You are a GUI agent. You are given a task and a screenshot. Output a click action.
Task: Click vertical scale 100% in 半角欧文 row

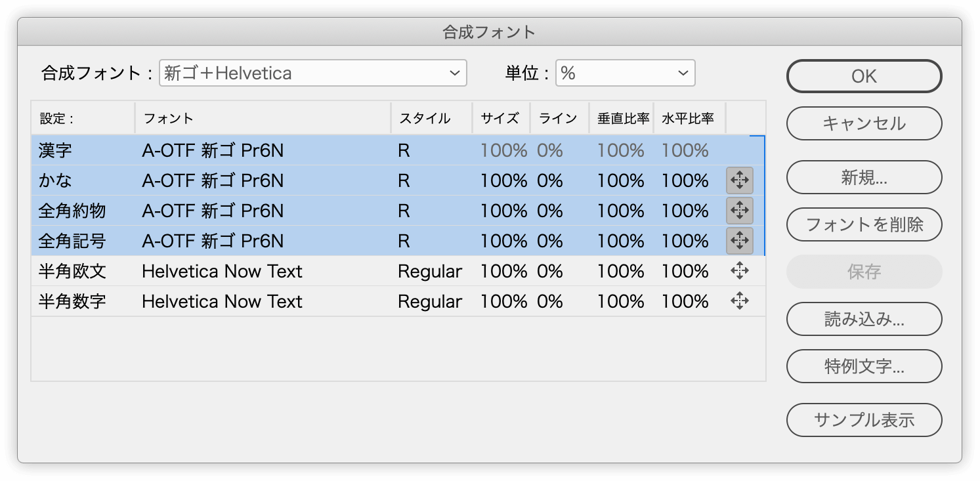click(x=620, y=271)
